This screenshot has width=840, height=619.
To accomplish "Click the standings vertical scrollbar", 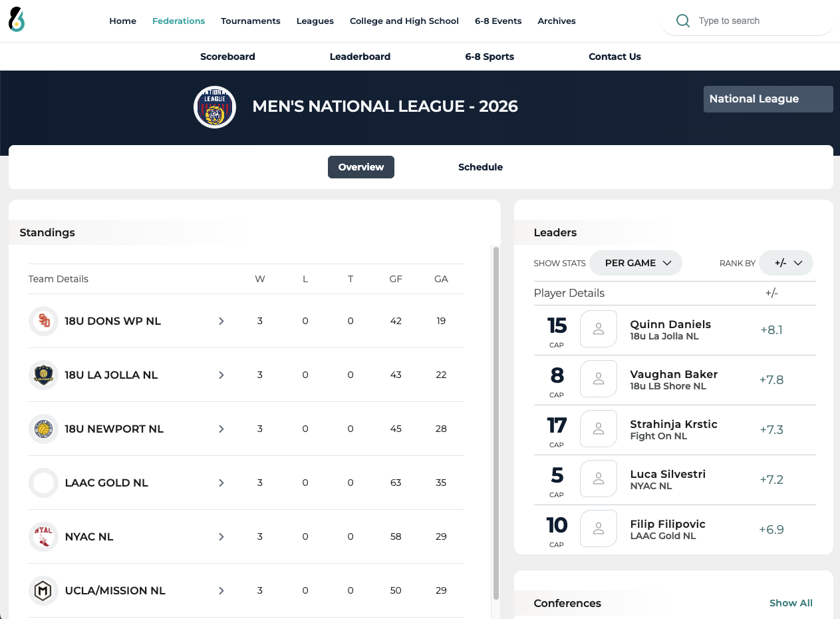I will pyautogui.click(x=495, y=423).
